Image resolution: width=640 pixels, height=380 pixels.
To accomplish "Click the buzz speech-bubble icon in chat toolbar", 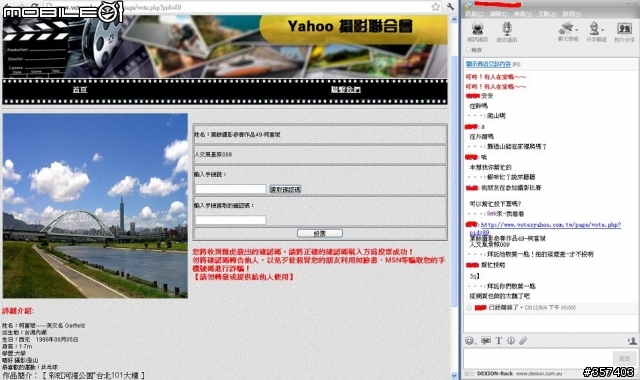I will pyautogui.click(x=486, y=340).
